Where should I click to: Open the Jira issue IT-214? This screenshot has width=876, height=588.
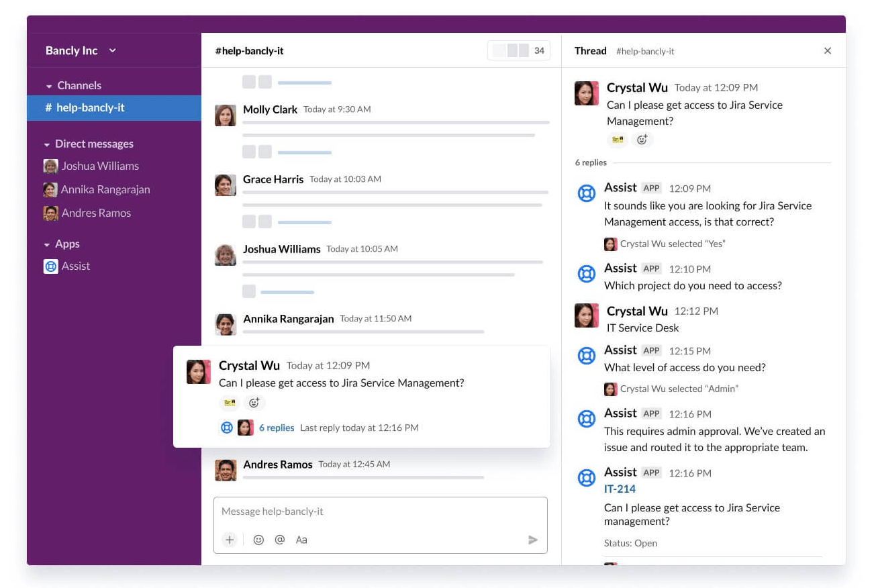620,489
